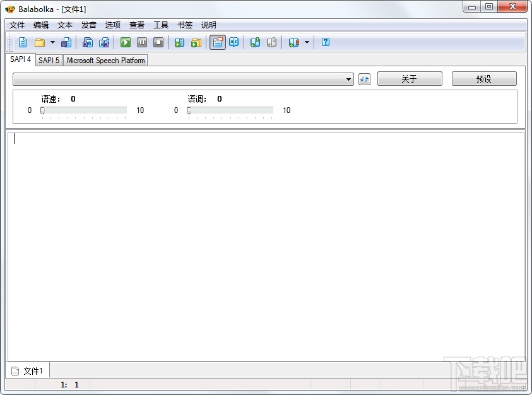Open the 选项 menu

pos(112,25)
